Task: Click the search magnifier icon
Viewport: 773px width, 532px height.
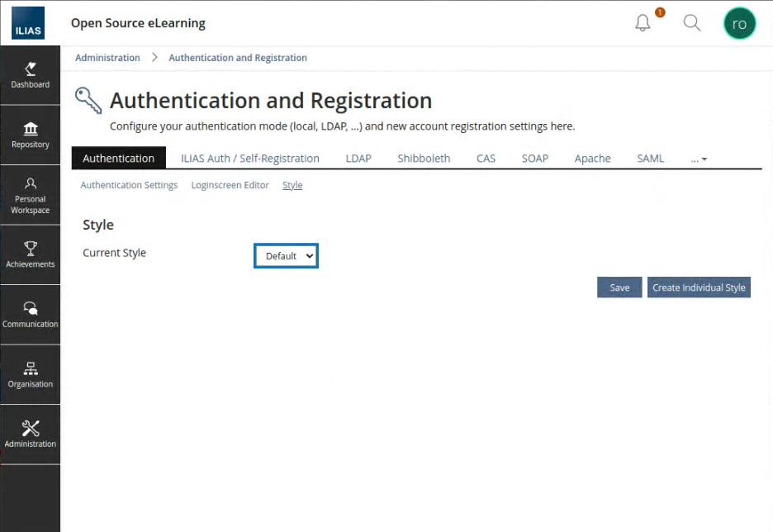Action: pyautogui.click(x=692, y=23)
